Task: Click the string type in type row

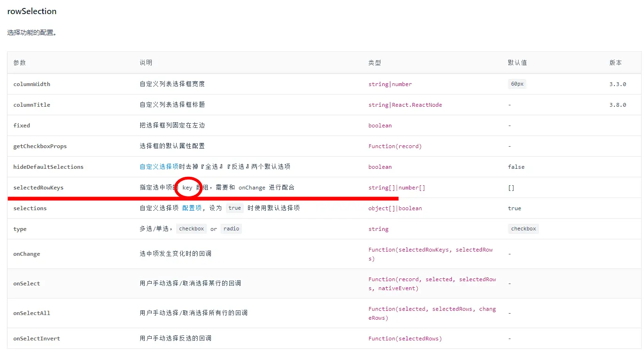Action: click(378, 229)
